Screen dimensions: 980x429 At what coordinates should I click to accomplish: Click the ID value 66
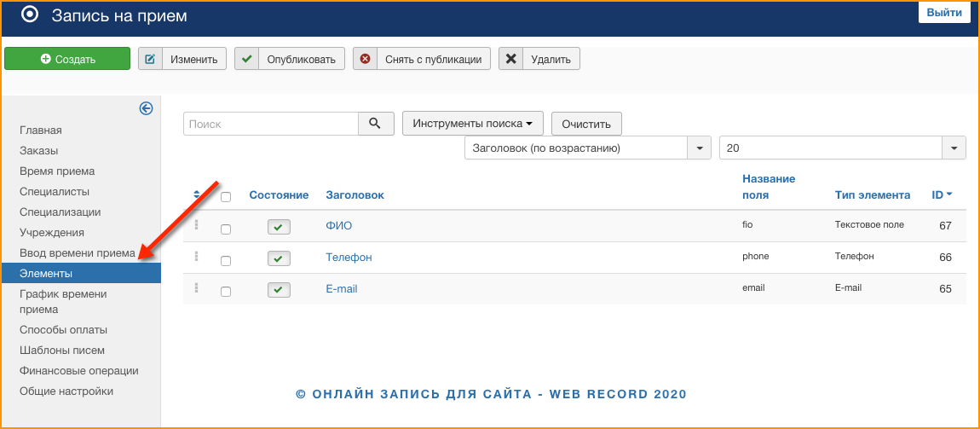(945, 257)
